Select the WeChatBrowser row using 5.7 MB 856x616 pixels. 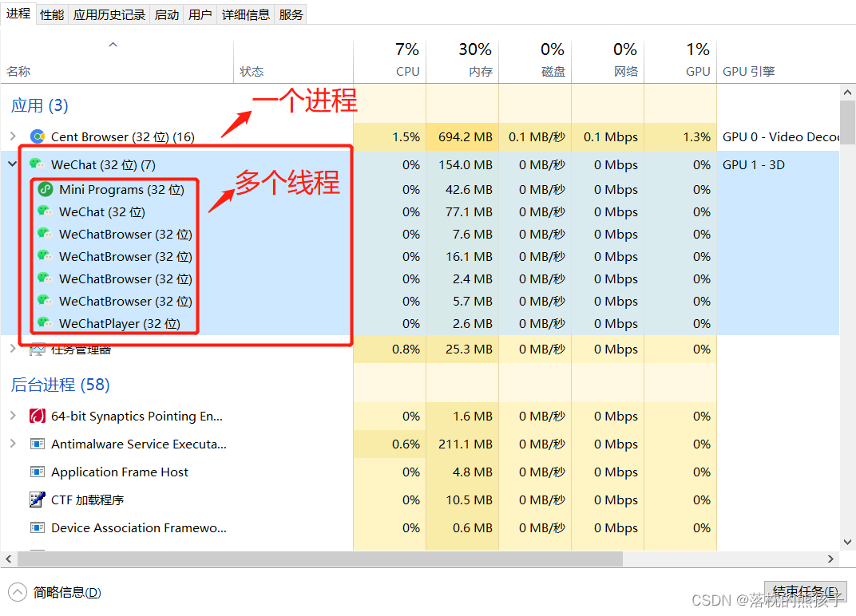click(x=419, y=301)
